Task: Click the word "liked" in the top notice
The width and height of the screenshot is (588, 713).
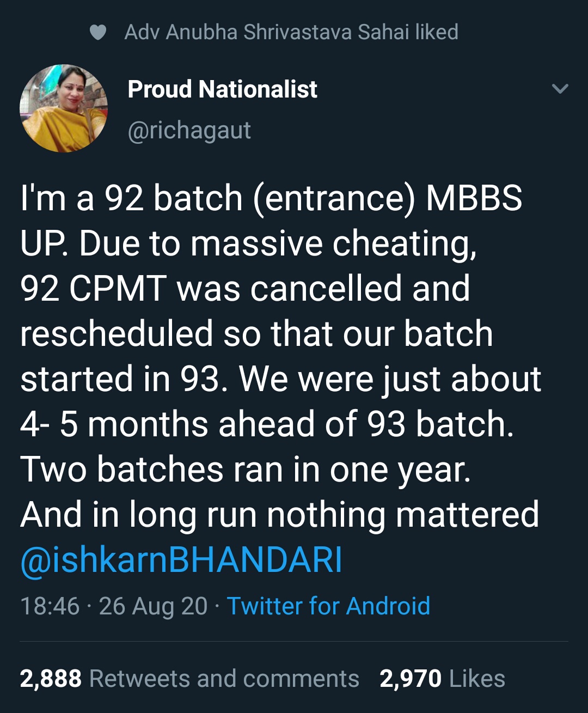Action: [x=436, y=32]
